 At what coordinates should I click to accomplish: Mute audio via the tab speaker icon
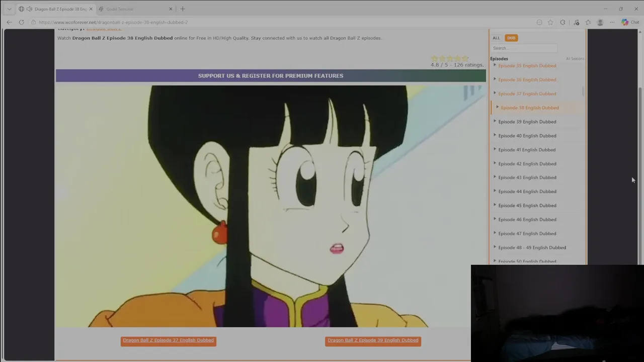click(29, 9)
